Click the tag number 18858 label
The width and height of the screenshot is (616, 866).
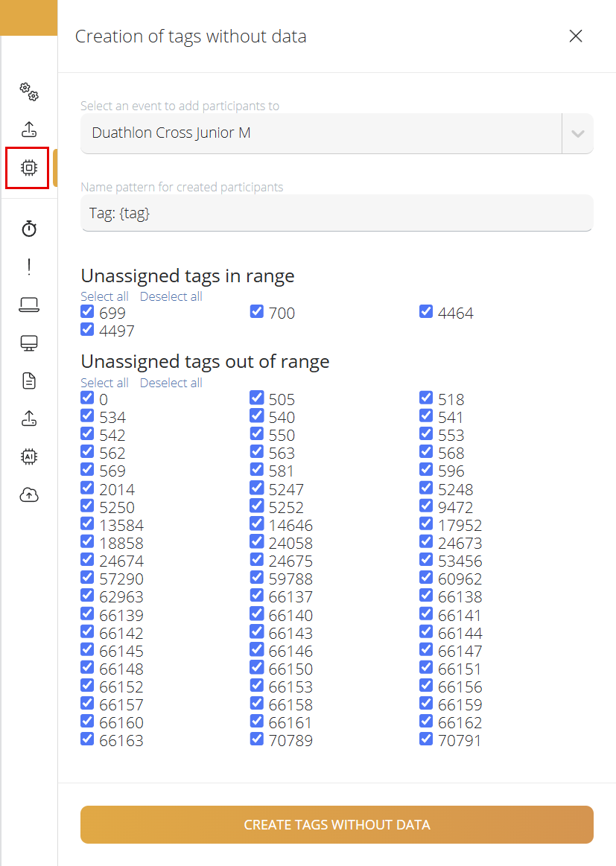121,543
